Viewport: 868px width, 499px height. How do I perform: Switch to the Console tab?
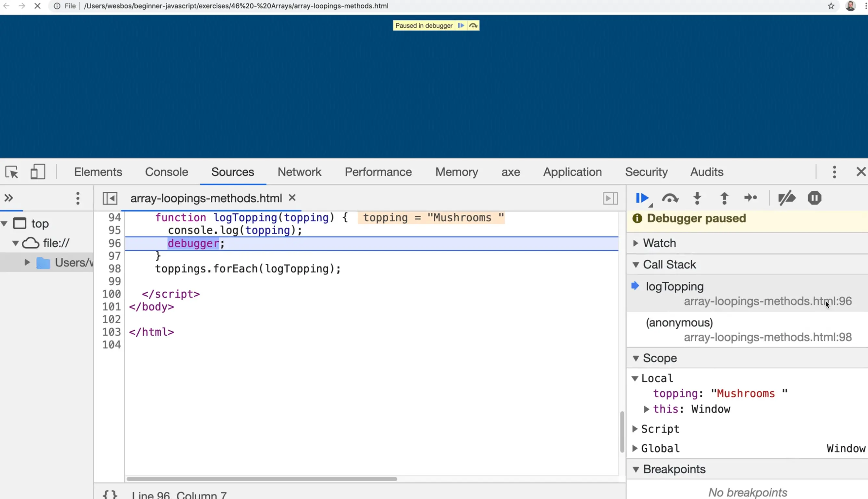[x=167, y=172]
